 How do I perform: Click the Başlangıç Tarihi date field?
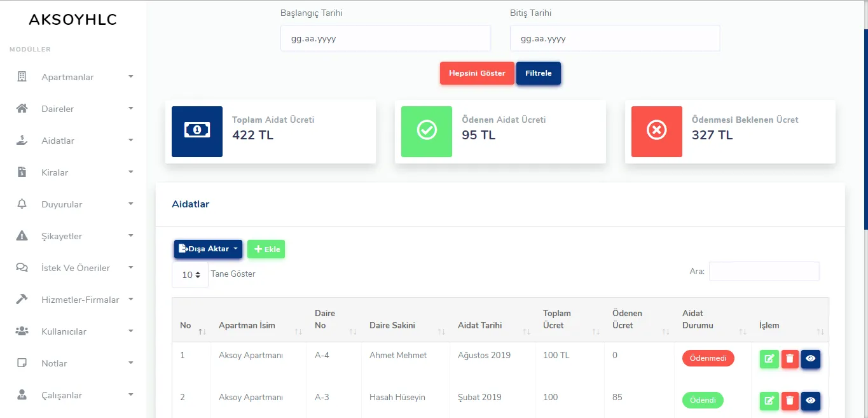click(x=385, y=38)
